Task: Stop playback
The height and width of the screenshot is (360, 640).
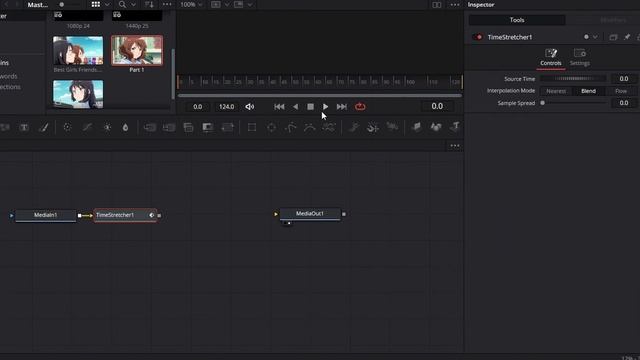Action: point(311,107)
